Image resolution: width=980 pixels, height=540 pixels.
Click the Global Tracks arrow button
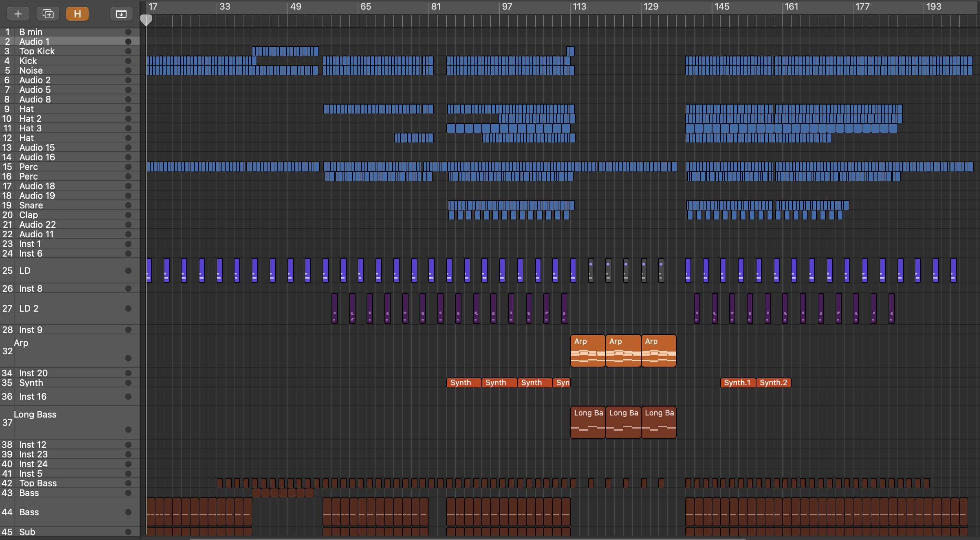[121, 14]
